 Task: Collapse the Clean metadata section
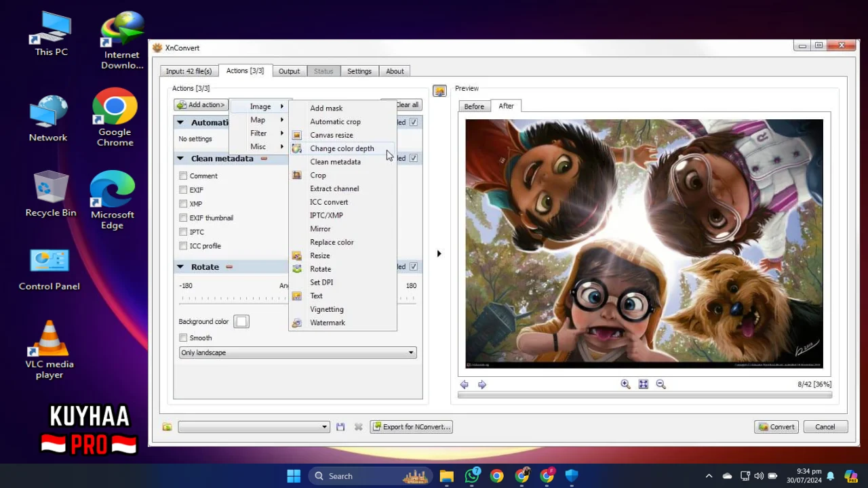tap(180, 159)
